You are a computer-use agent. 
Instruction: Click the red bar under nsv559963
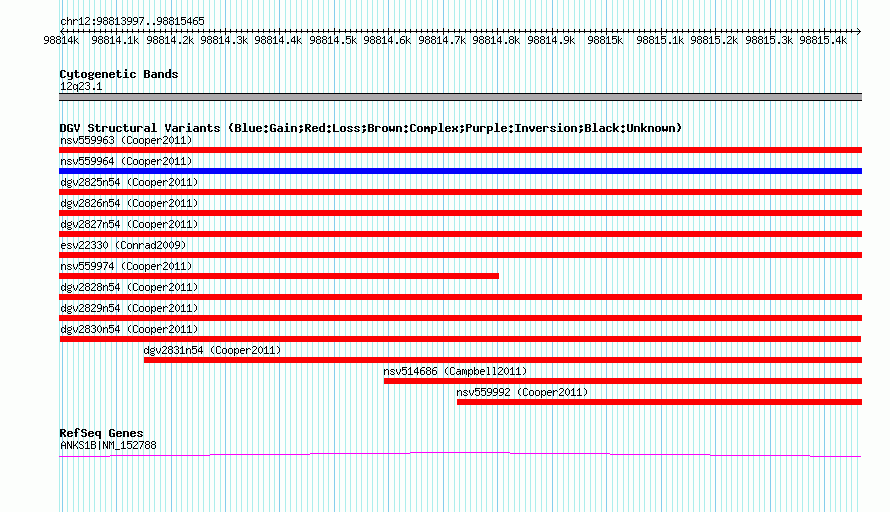click(x=460, y=150)
